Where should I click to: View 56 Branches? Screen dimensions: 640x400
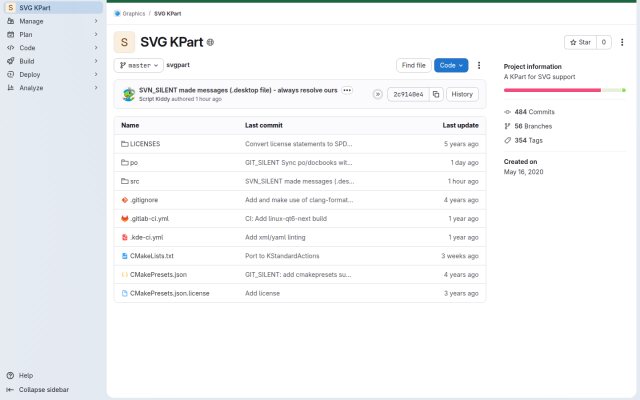tap(533, 126)
